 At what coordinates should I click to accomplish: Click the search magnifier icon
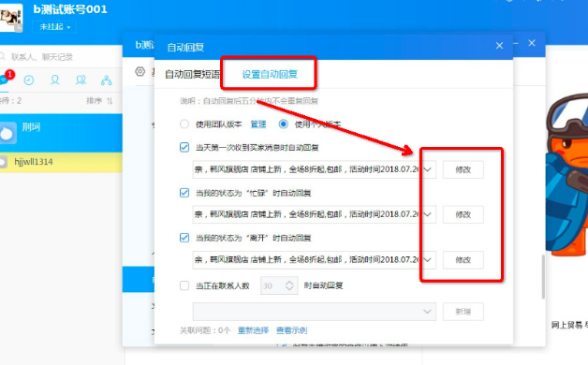3,56
